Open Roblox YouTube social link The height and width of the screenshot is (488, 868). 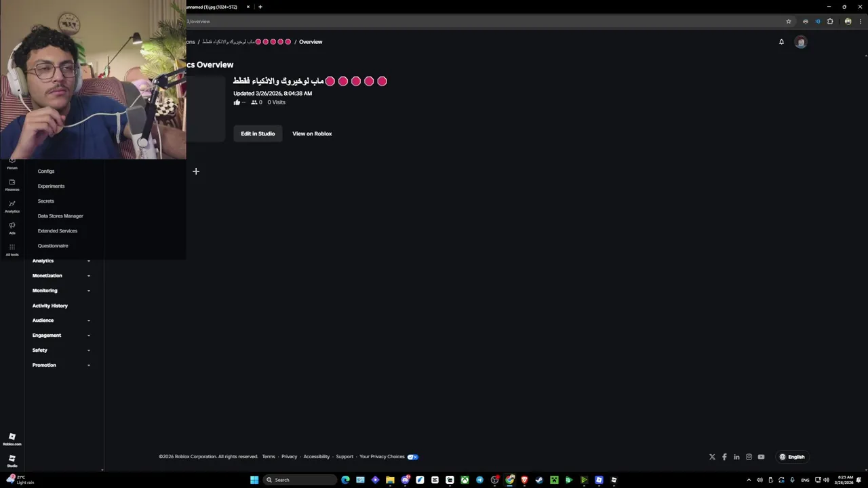pos(761,457)
